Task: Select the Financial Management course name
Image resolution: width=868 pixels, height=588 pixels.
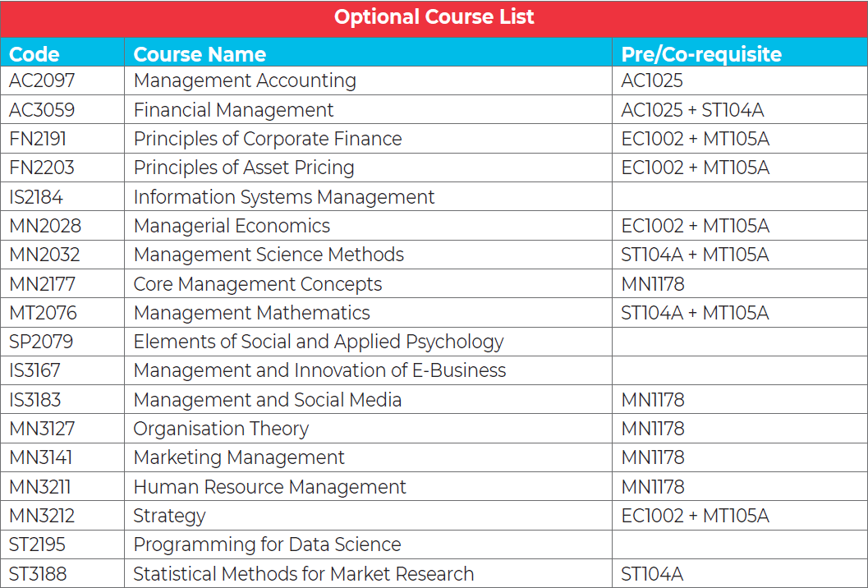Action: (233, 110)
